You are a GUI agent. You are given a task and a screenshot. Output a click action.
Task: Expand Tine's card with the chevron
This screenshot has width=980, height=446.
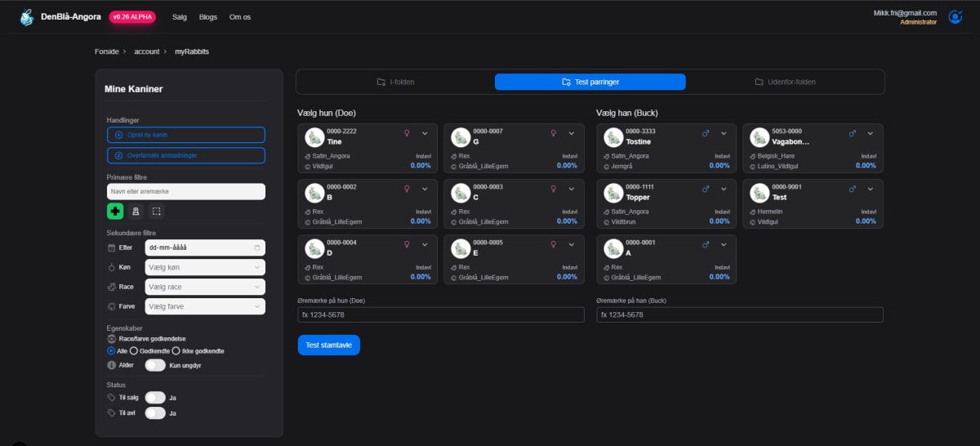425,133
